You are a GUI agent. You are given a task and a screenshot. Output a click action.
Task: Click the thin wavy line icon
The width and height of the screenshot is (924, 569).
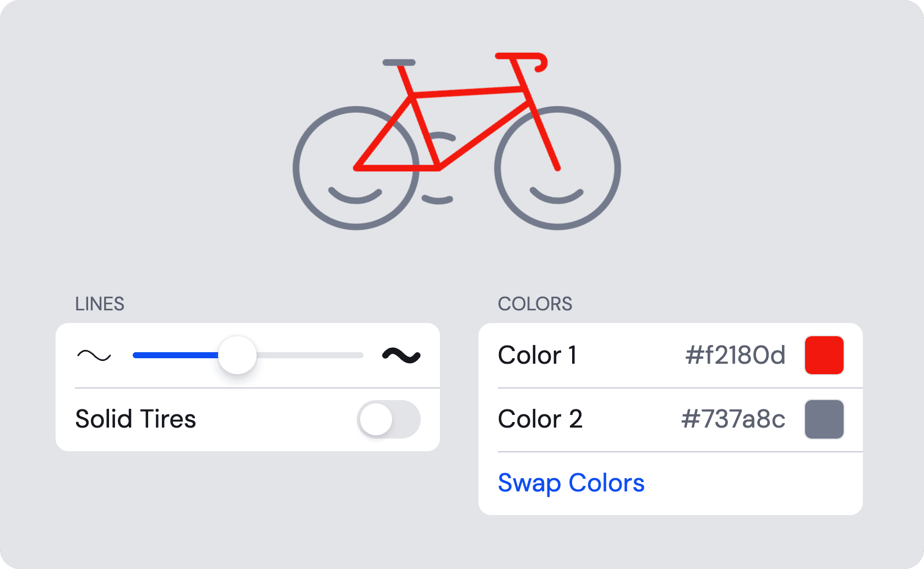[94, 355]
